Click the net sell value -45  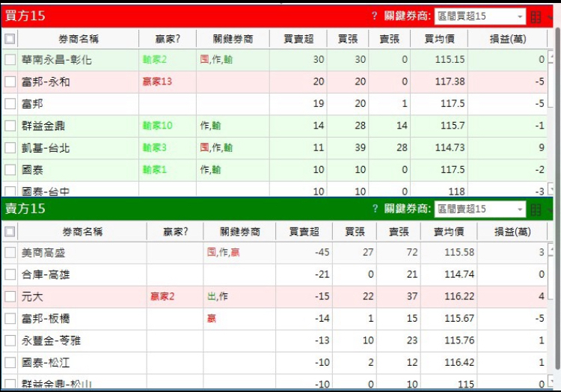[322, 252]
